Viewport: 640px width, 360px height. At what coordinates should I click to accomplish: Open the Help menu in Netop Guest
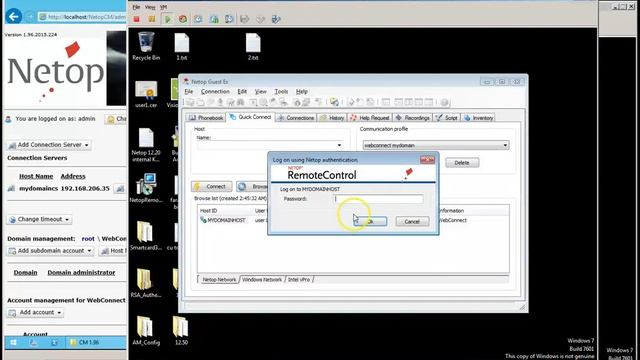302,91
